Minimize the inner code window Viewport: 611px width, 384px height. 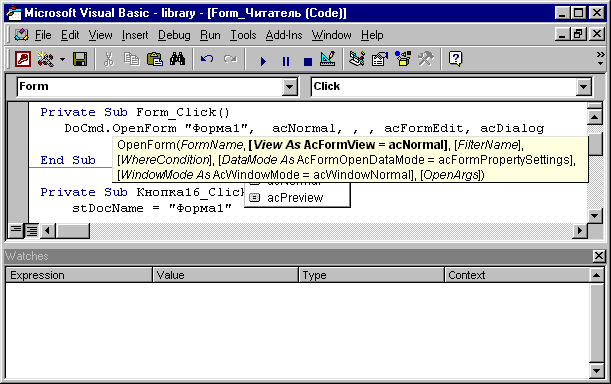(x=562, y=34)
